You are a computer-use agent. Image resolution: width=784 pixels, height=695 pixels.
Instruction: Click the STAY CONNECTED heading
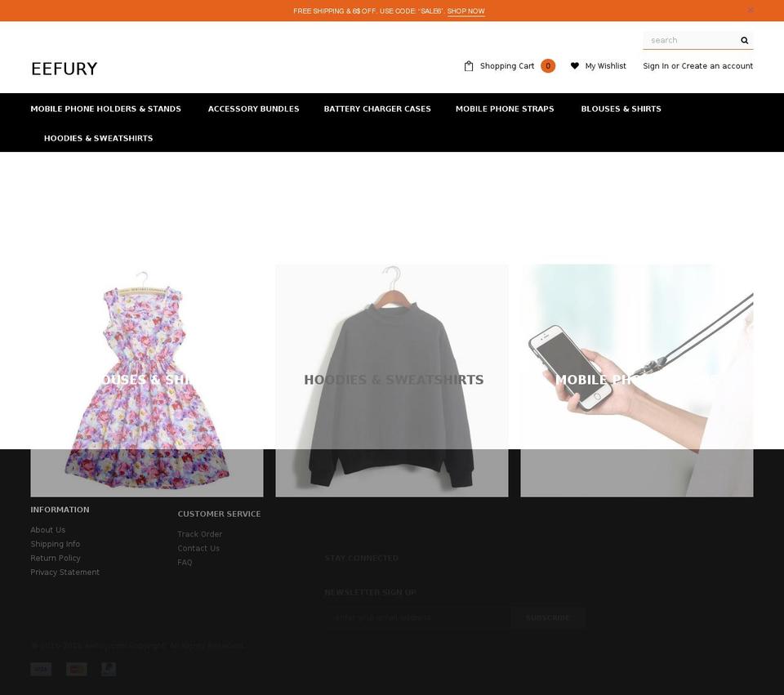pyautogui.click(x=362, y=558)
